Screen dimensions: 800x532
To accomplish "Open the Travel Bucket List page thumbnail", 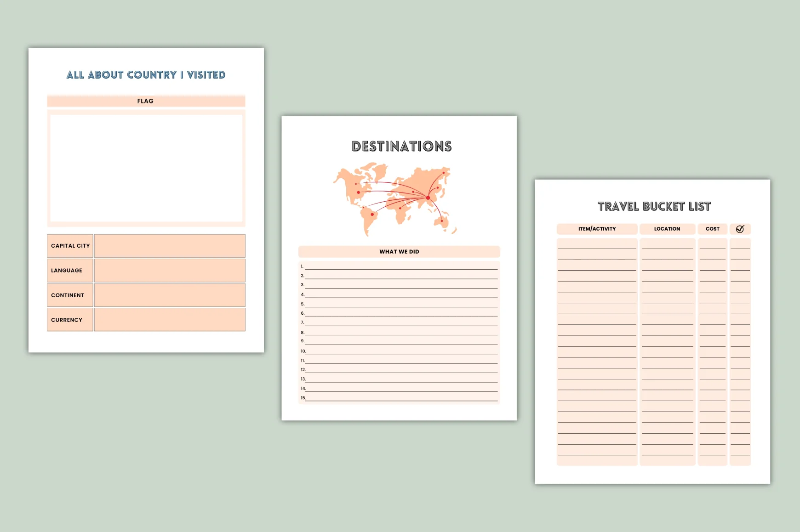I will pyautogui.click(x=652, y=332).
